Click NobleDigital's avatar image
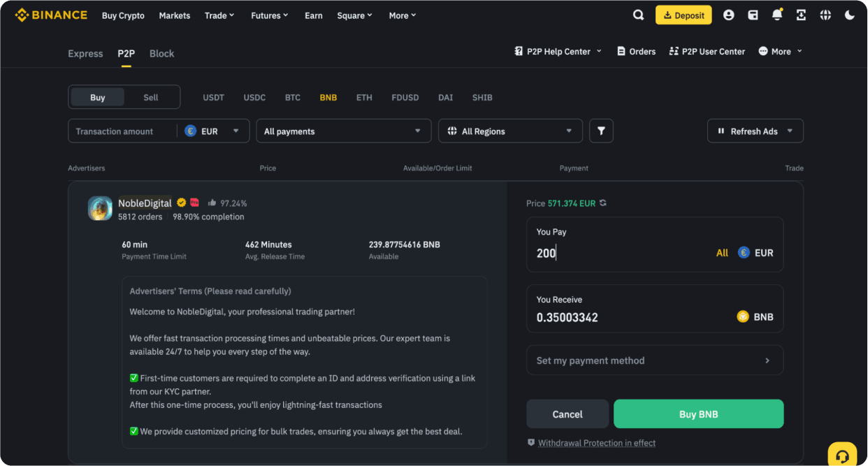This screenshot has height=466, width=868. tap(100, 208)
